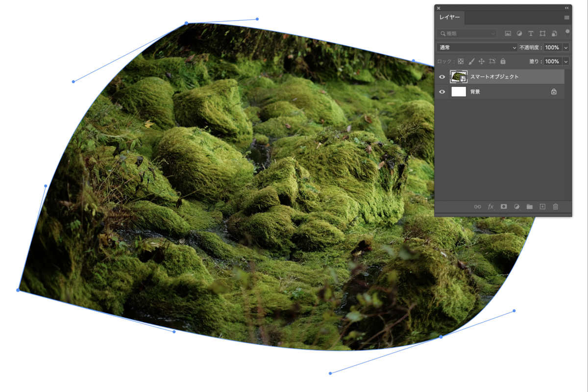Filter layers by smart object icon
The image size is (588, 392).
point(554,33)
